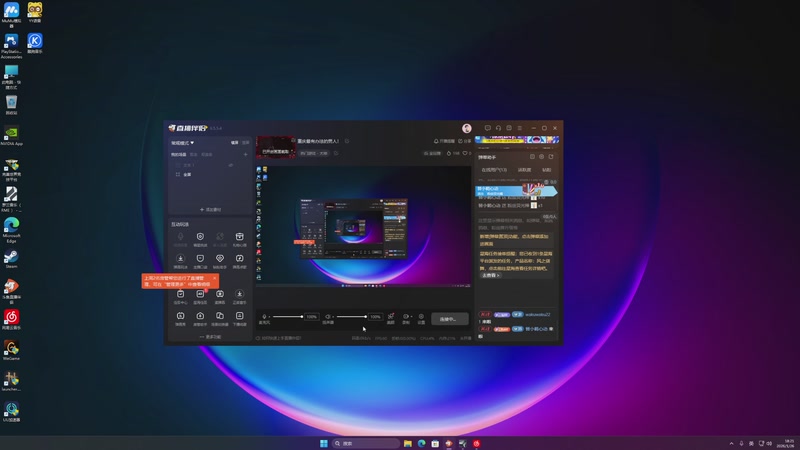This screenshot has width=800, height=450.
Task: Open the record options dropdown arrow
Action: 411,317
